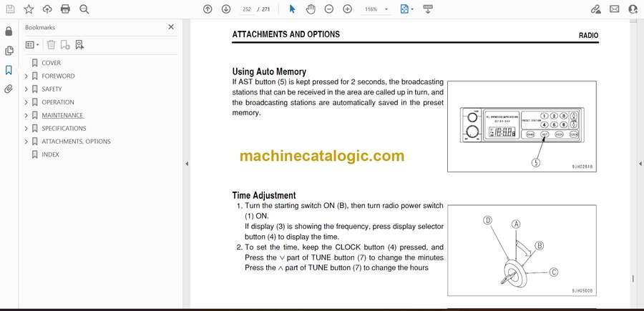Open bookmark options menu dropdown
This screenshot has height=311, width=644.
click(32, 45)
